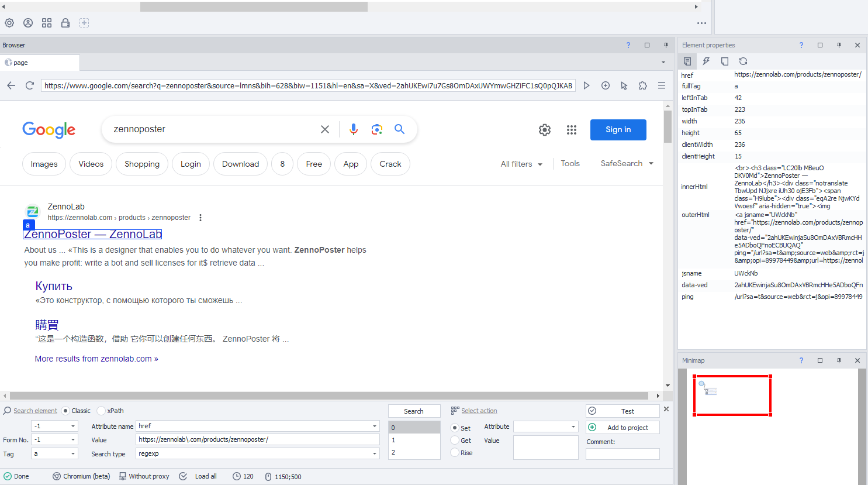Switch to the Images filter tab
The image size is (868, 485).
(44, 164)
